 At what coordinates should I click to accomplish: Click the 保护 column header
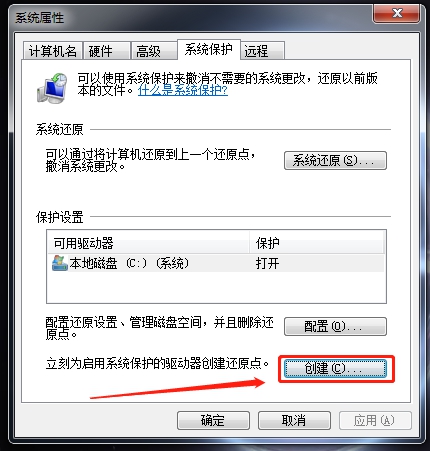(x=317, y=243)
